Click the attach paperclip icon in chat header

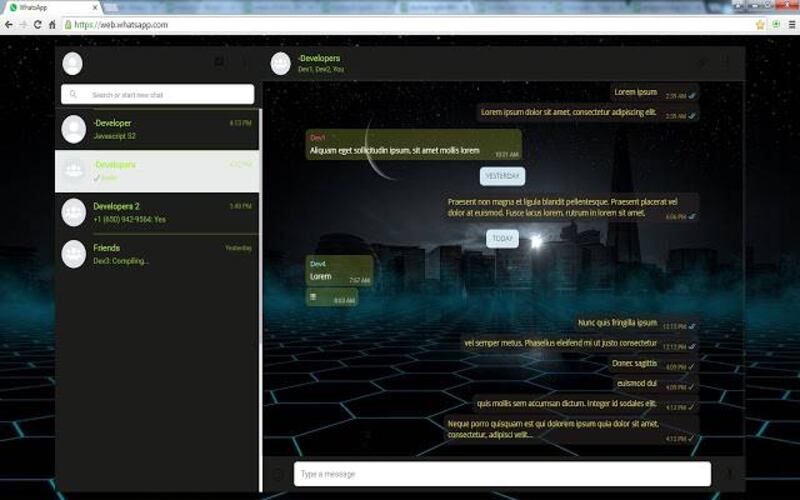click(702, 63)
